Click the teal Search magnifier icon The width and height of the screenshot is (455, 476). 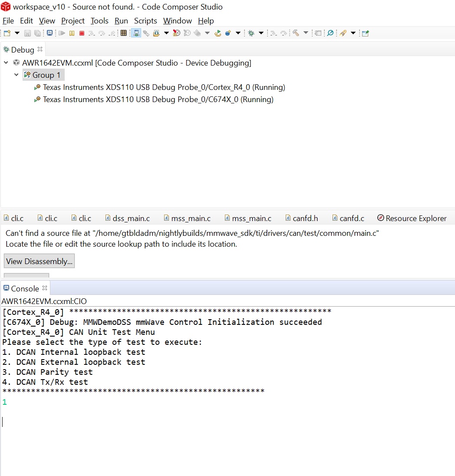click(330, 33)
